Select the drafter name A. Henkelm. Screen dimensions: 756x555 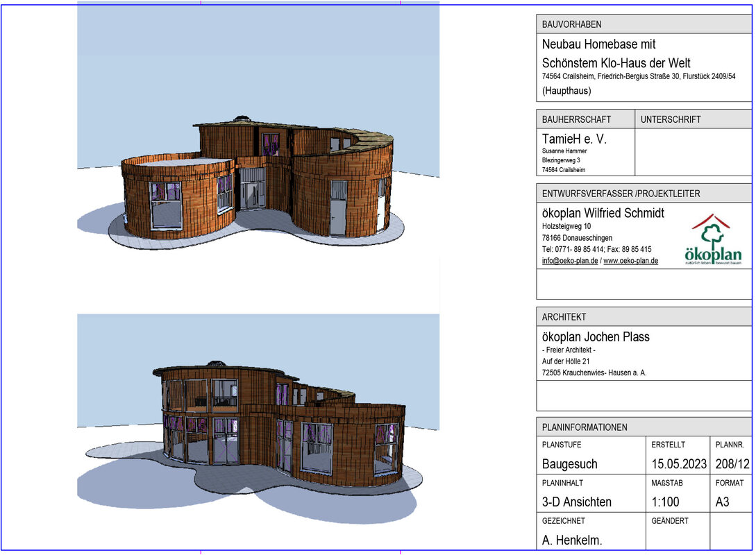tap(573, 540)
